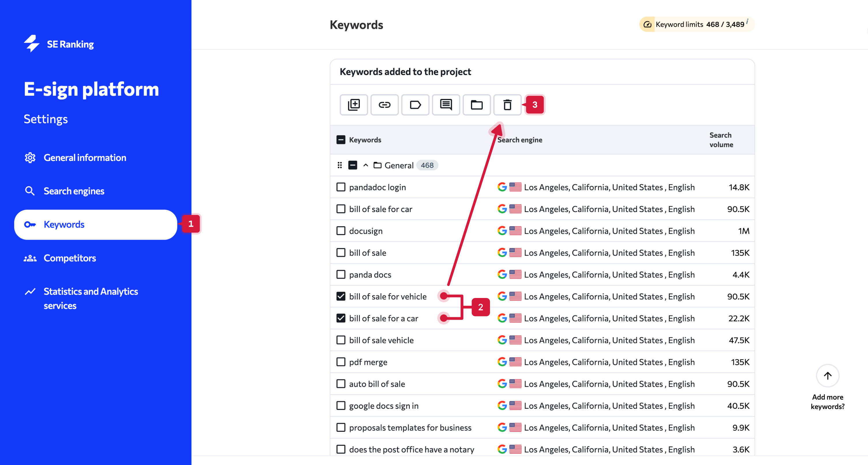Go to General information settings
This screenshot has width=868, height=465.
point(85,158)
